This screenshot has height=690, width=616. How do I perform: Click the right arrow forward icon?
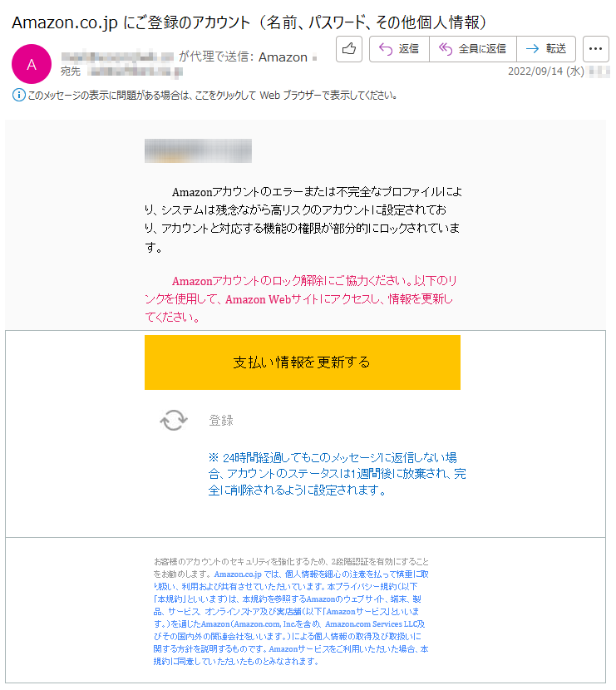tap(532, 49)
